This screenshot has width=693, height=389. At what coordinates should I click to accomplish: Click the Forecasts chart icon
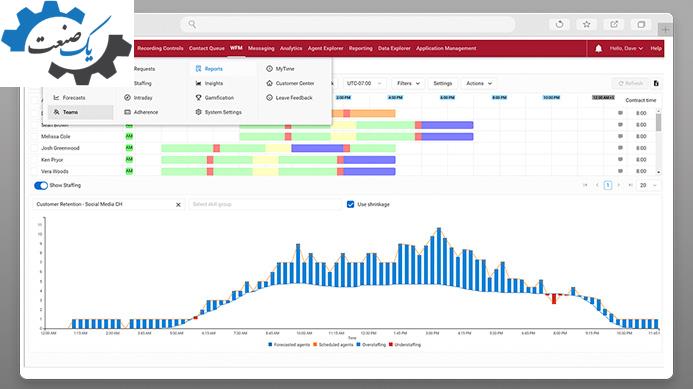[x=56, y=98]
